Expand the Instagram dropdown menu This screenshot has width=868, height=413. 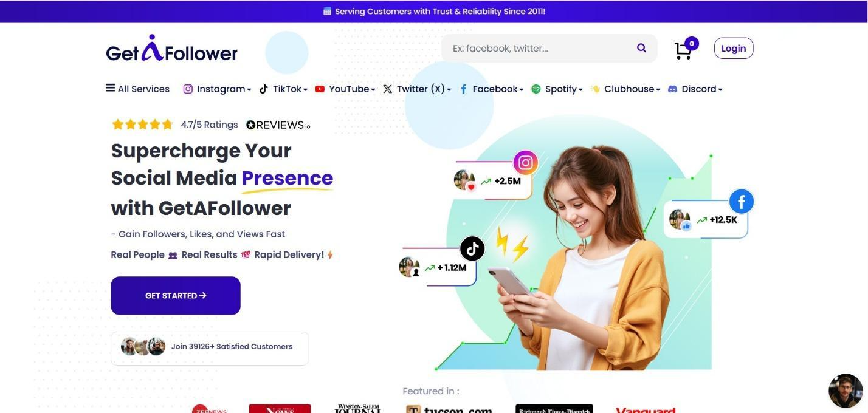217,89
